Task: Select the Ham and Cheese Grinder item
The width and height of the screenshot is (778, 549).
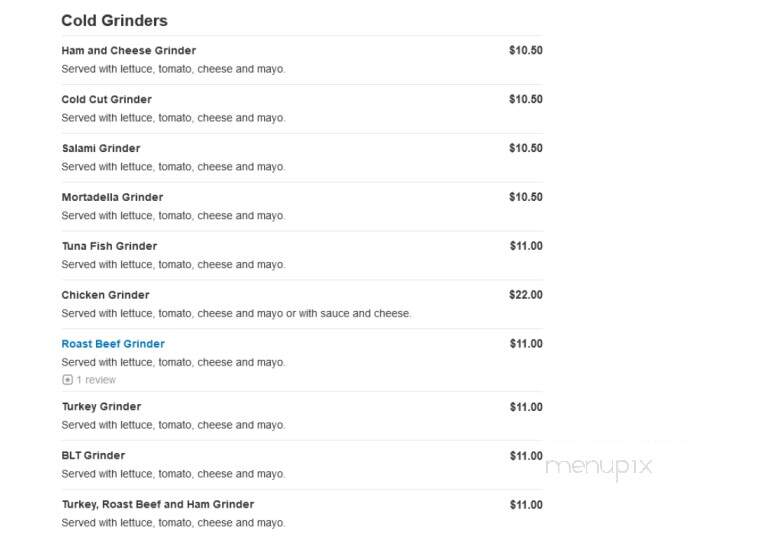Action: (129, 50)
